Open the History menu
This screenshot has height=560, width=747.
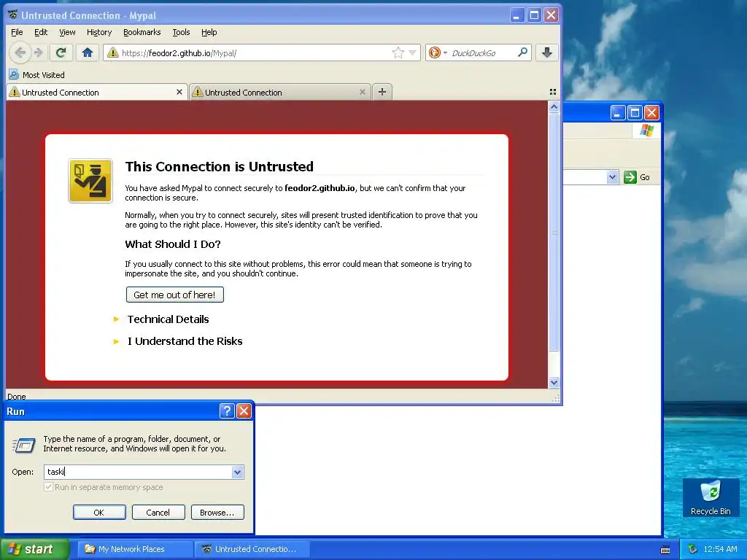(99, 32)
